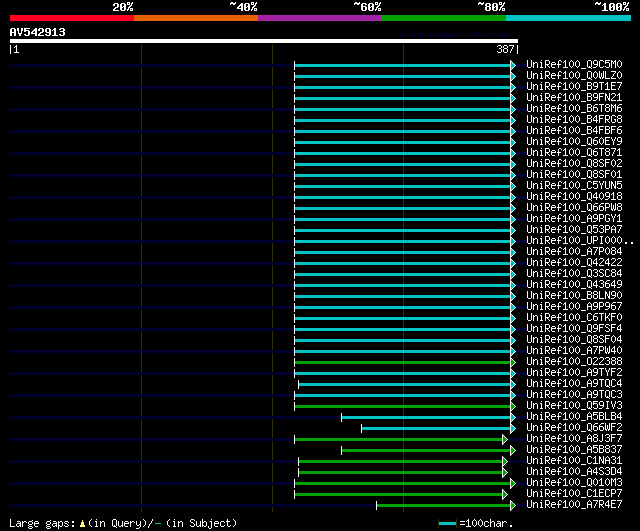Click the arrowhead of UniRef100_Q66WF2 alignment
This screenshot has width=640, height=531.
[x=513, y=429]
